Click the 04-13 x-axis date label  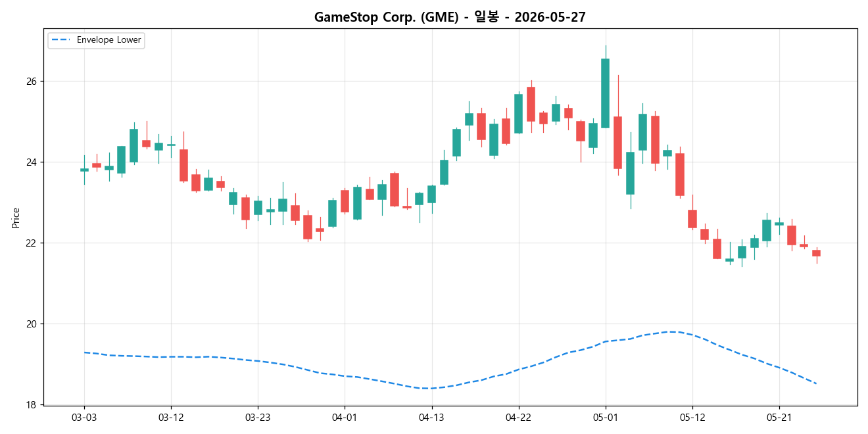coord(431,418)
